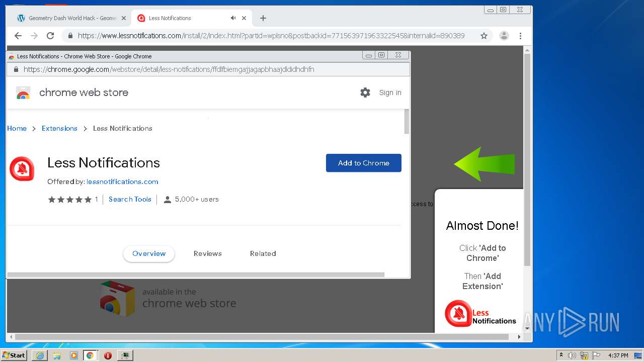This screenshot has width=644, height=362.
Task: Click the 5,000+ users text
Action: (x=197, y=199)
